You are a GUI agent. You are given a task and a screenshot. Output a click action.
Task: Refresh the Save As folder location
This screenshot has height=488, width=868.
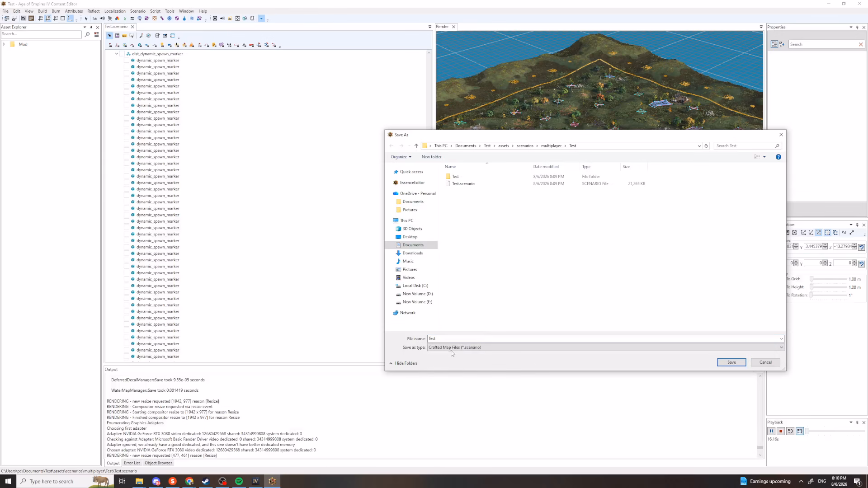(x=706, y=146)
